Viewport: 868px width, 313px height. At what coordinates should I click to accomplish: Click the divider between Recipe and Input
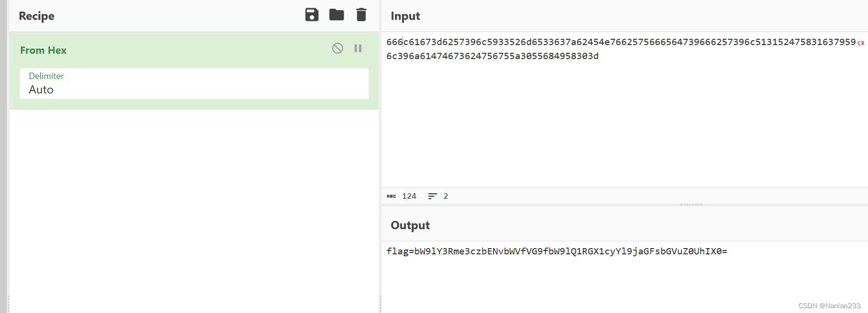coord(380,156)
